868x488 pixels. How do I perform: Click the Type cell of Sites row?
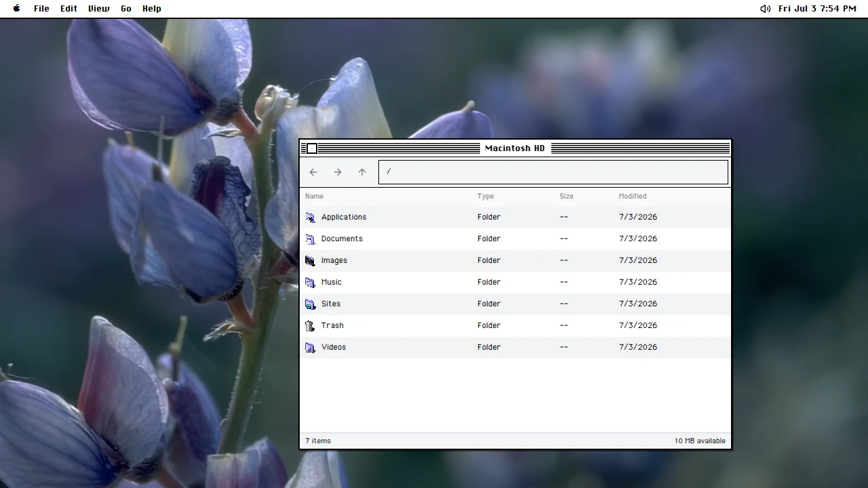[489, 304]
